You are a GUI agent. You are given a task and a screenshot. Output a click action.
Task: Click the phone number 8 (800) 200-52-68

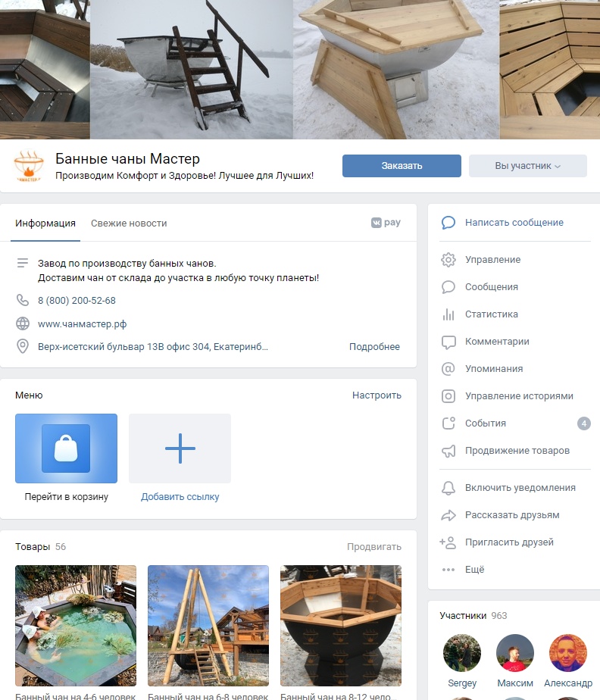[77, 301]
